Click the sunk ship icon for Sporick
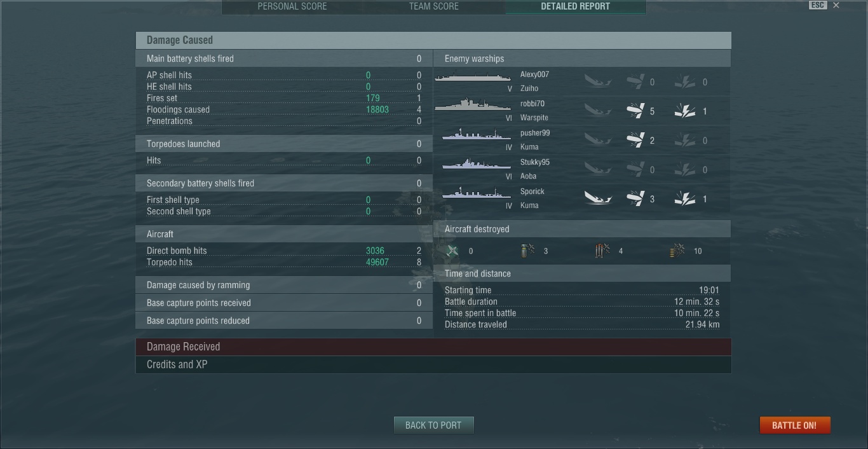Image resolution: width=868 pixels, height=449 pixels. tap(598, 199)
